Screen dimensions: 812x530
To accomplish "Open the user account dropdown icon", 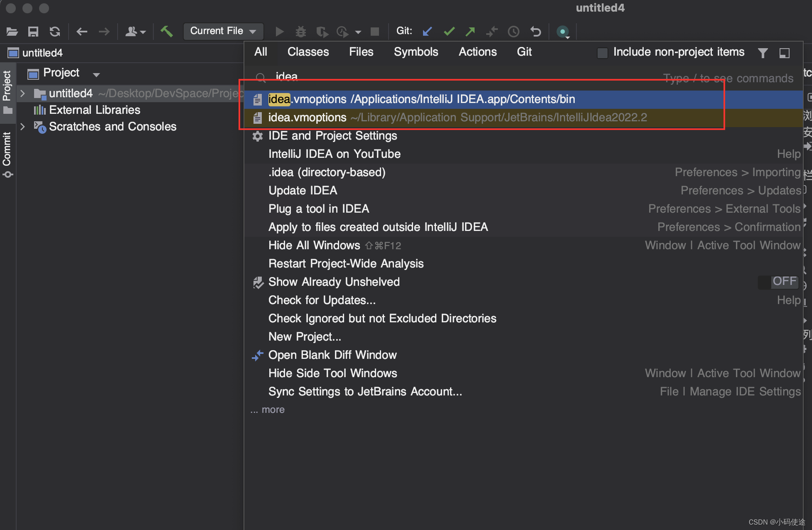I will 135,31.
